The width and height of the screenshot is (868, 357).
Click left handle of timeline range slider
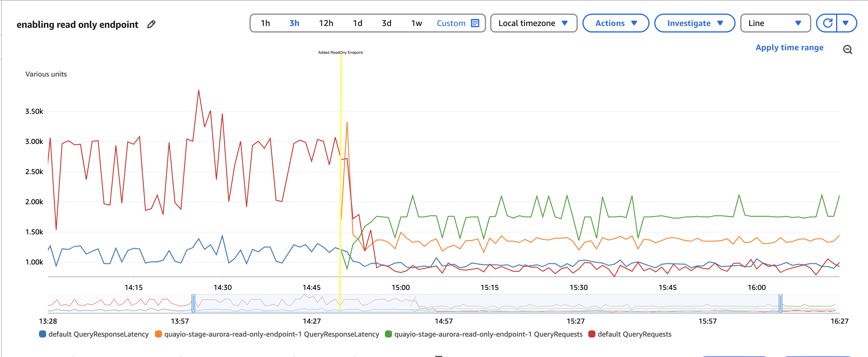pos(193,303)
